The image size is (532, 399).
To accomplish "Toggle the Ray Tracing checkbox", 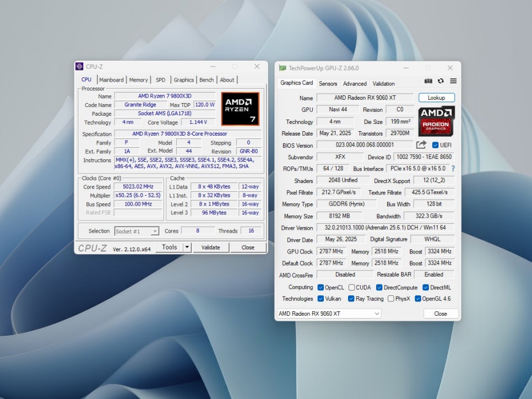I will [x=351, y=299].
